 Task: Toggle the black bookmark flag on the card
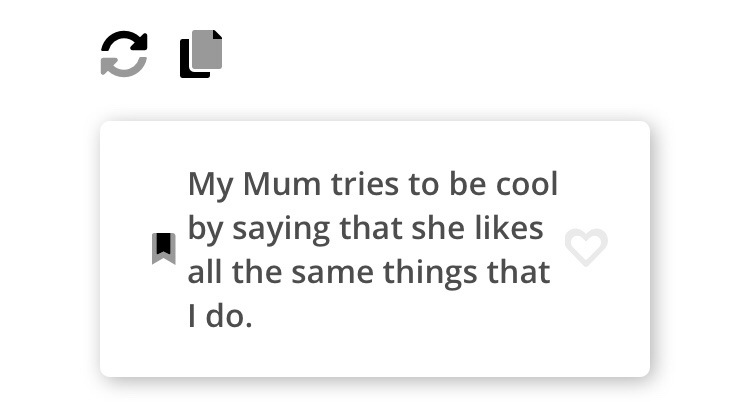pos(163,248)
